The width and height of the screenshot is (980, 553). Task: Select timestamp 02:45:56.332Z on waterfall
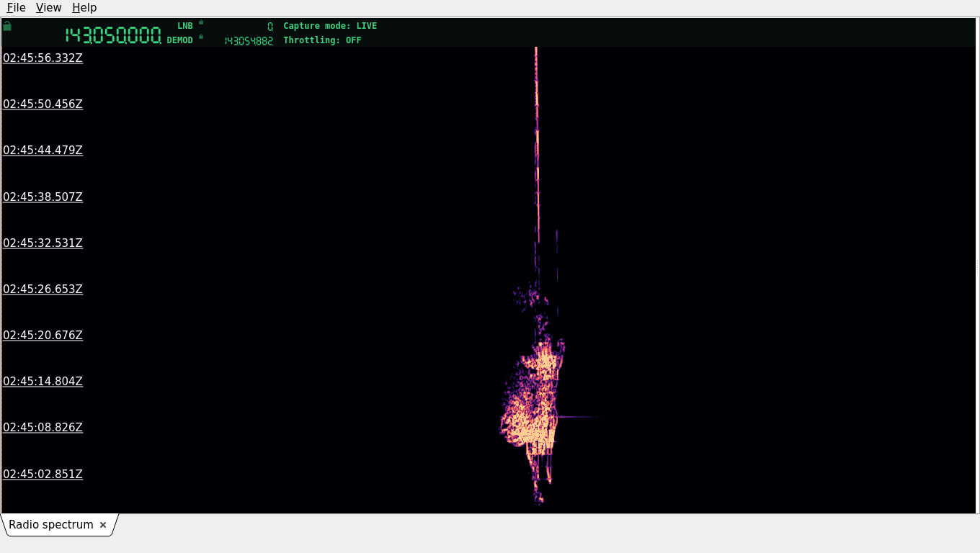pos(43,58)
